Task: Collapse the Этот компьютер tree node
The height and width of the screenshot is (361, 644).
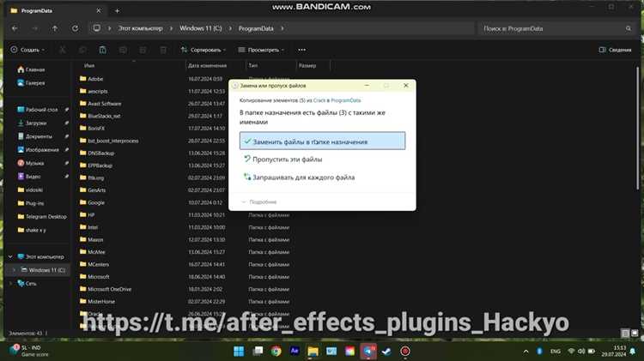Action: tap(10, 256)
